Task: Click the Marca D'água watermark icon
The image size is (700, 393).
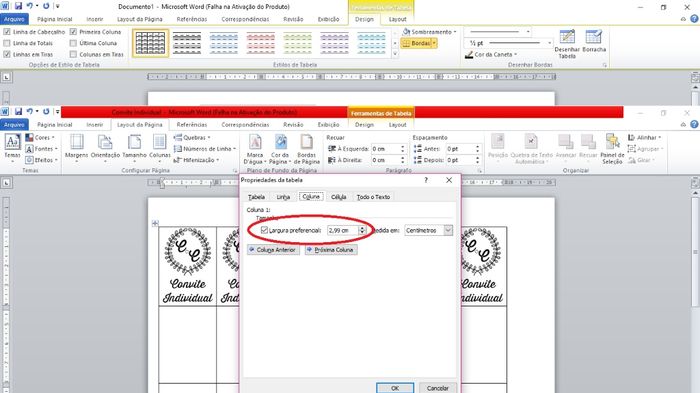Action: coord(255,149)
